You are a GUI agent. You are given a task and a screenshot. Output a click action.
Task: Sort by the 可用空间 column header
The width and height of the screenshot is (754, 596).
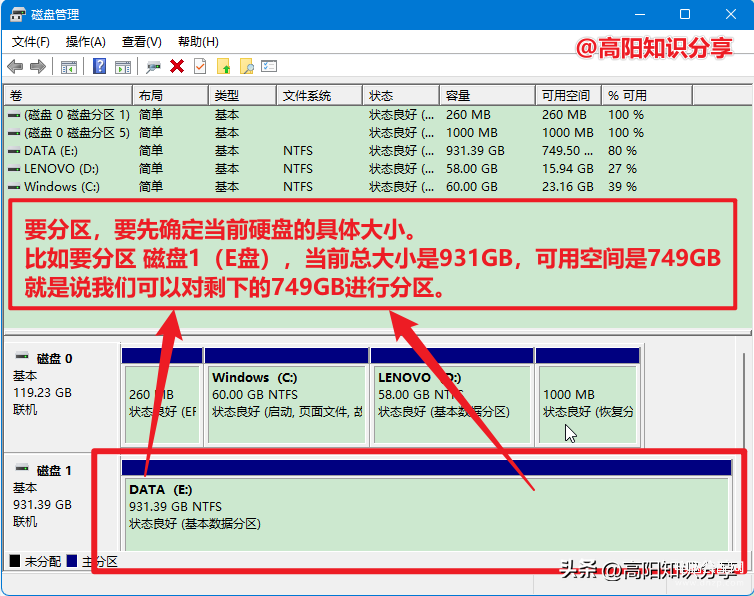pyautogui.click(x=569, y=95)
